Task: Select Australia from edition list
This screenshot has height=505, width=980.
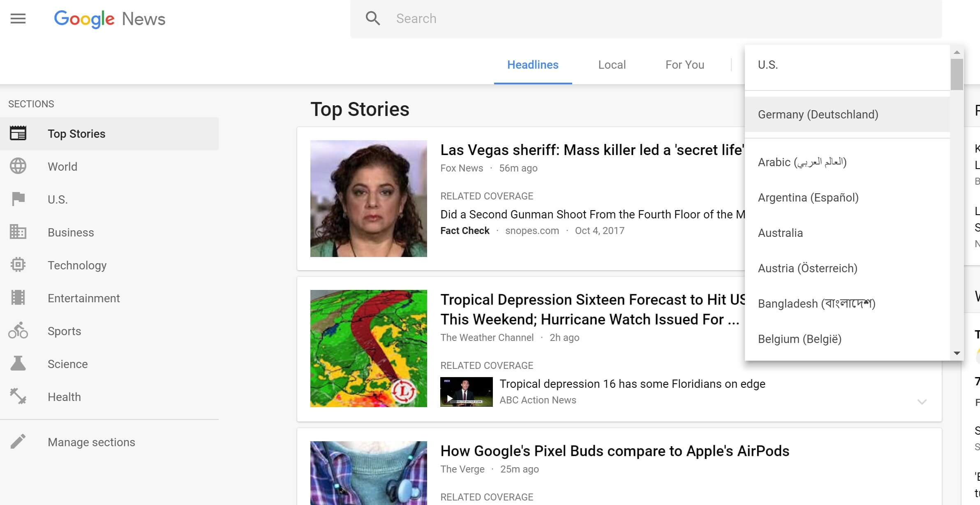Action: tap(780, 233)
